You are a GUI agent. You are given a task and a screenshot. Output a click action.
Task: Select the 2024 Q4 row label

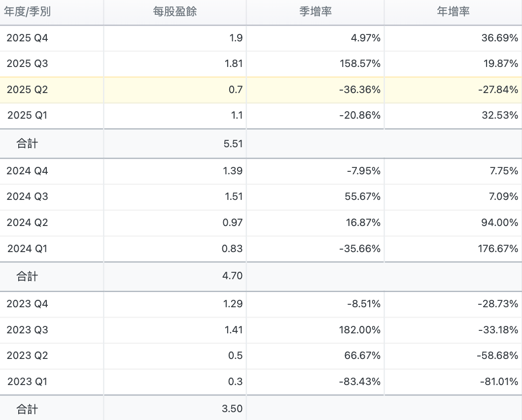pos(27,171)
